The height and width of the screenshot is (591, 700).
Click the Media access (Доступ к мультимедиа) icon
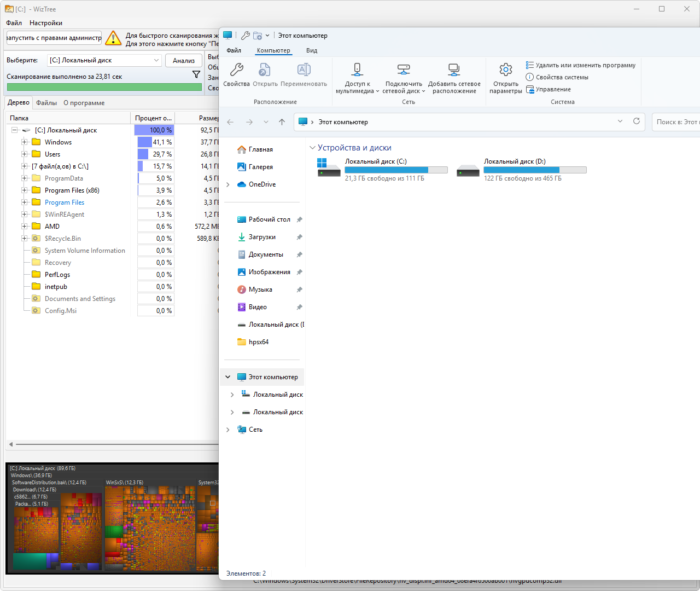(x=357, y=70)
